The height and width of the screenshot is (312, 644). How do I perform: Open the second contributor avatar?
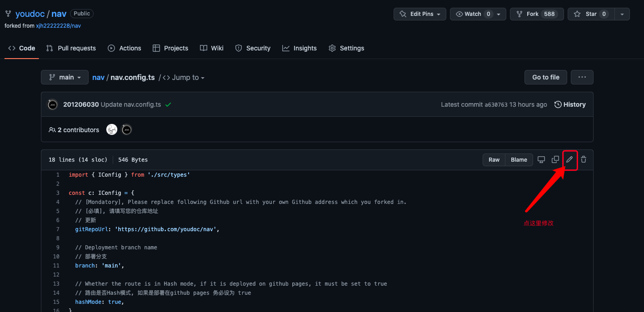coord(127,130)
